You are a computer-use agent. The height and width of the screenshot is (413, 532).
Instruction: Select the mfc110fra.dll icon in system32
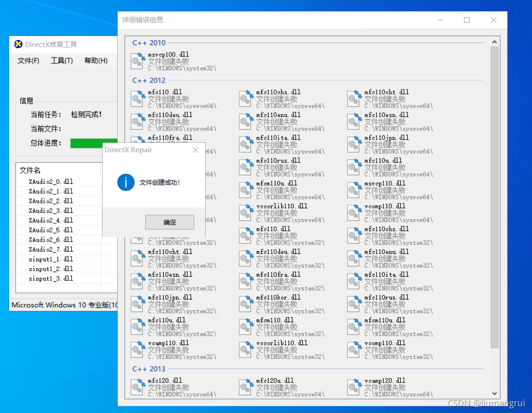point(246,281)
